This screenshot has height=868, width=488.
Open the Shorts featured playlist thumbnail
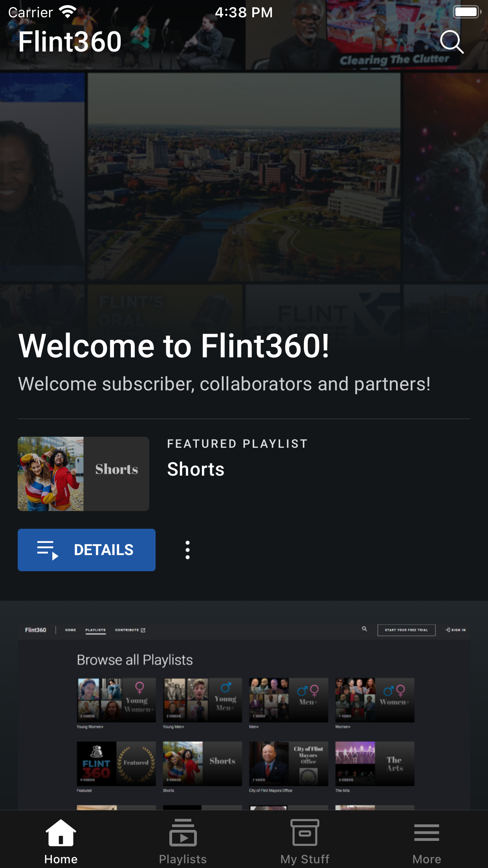[x=83, y=474]
